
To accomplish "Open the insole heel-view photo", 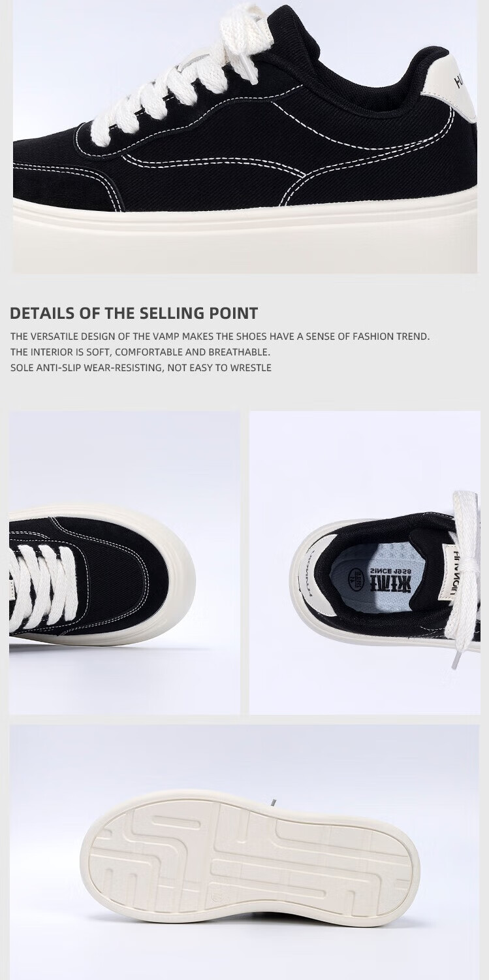I will click(x=365, y=563).
